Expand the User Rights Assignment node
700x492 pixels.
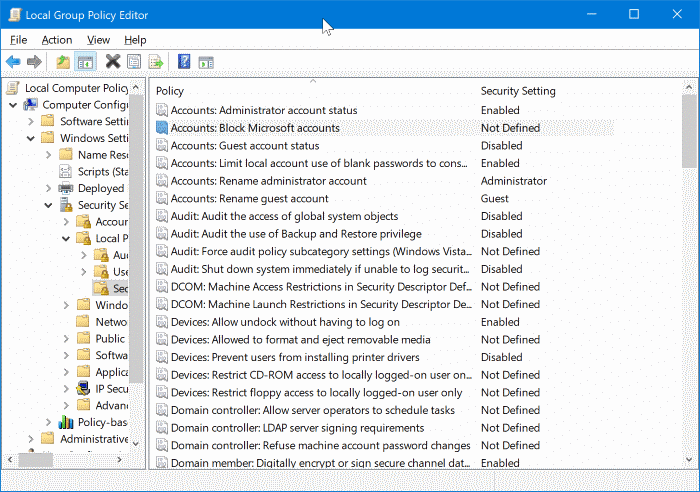[x=83, y=271]
